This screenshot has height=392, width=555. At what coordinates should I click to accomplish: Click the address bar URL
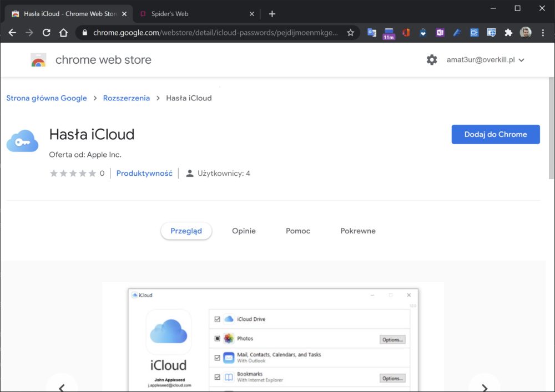coord(215,33)
